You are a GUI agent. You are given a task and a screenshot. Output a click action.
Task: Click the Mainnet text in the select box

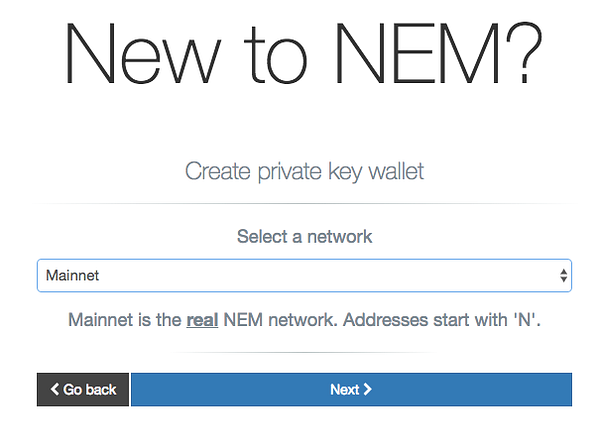click(x=72, y=275)
